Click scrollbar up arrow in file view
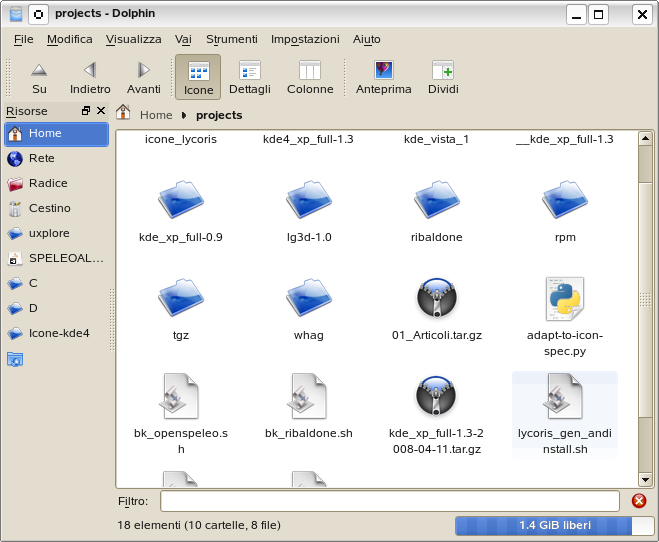659x542 pixels. click(x=645, y=138)
